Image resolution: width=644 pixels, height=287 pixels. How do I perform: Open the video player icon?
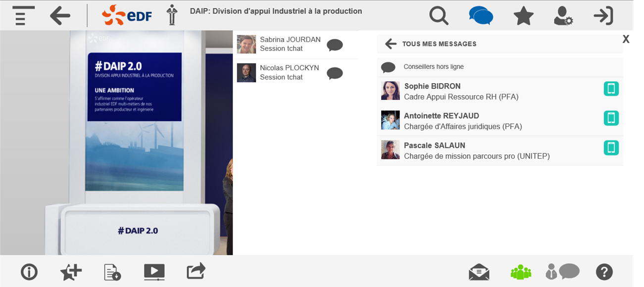click(154, 272)
